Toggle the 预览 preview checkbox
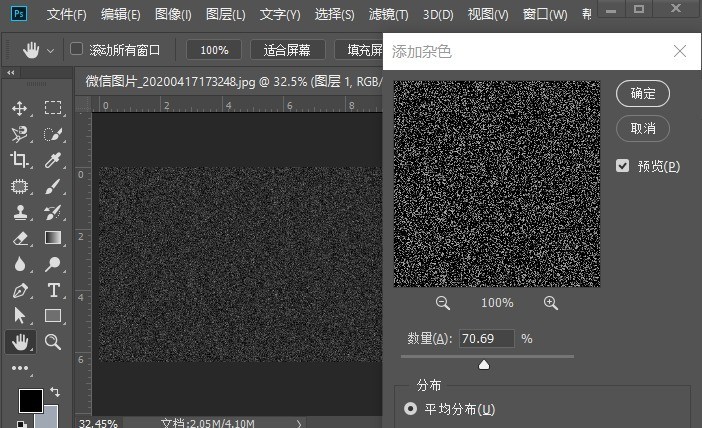The width and height of the screenshot is (702, 428). coord(622,166)
